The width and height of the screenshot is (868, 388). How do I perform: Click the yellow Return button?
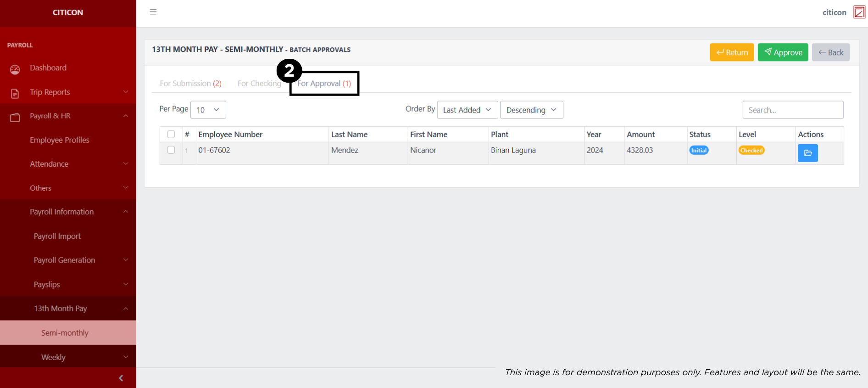732,52
